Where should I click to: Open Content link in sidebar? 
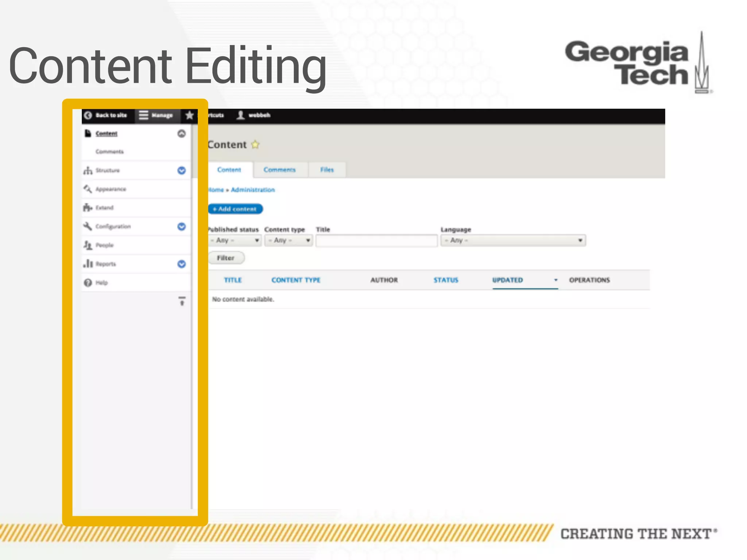click(107, 134)
